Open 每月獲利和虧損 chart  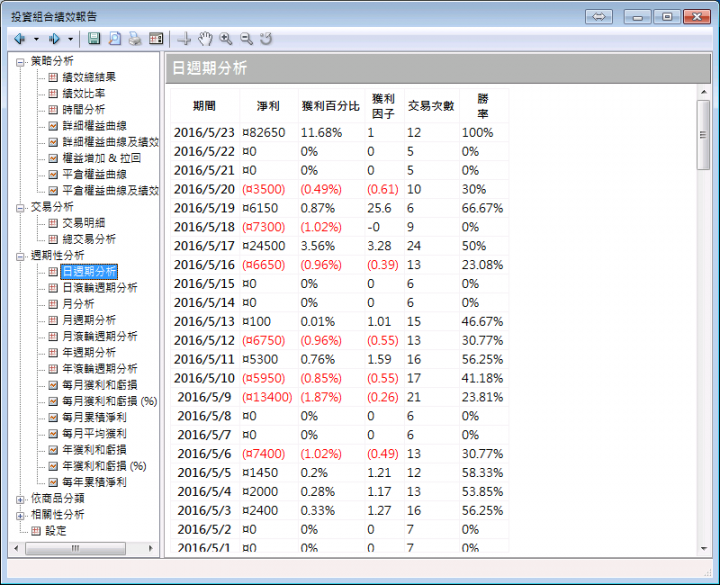[100, 385]
